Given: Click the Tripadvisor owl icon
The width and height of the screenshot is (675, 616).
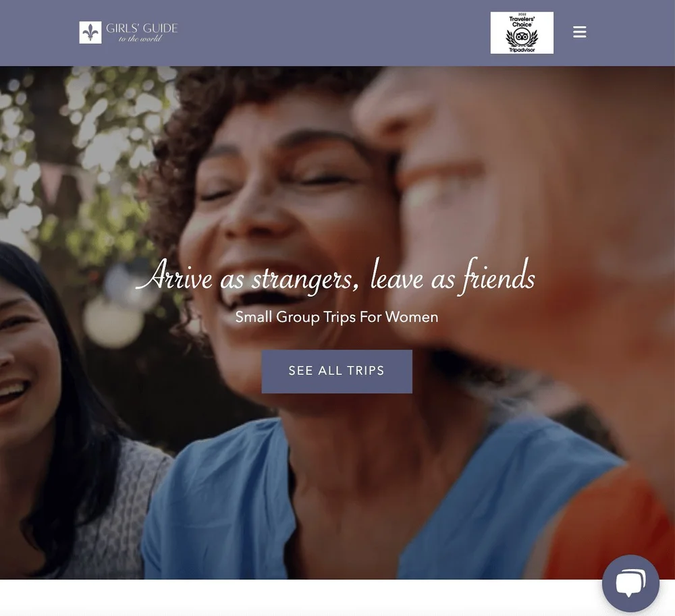Looking at the screenshot, I should 522,36.
